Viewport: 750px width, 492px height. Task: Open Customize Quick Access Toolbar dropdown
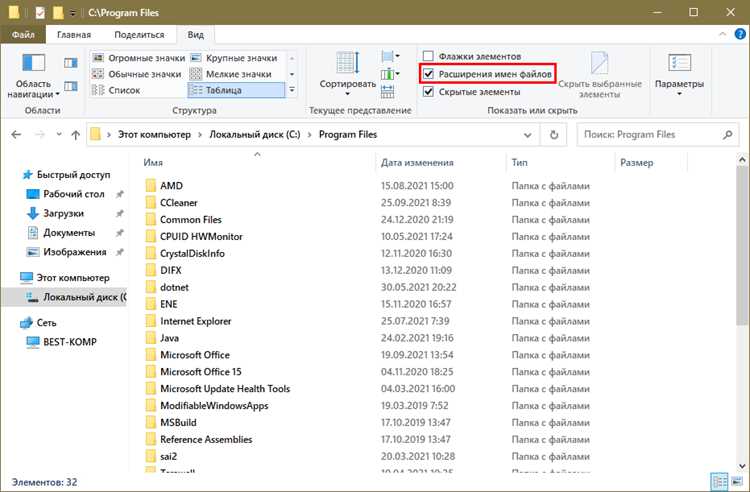click(73, 13)
